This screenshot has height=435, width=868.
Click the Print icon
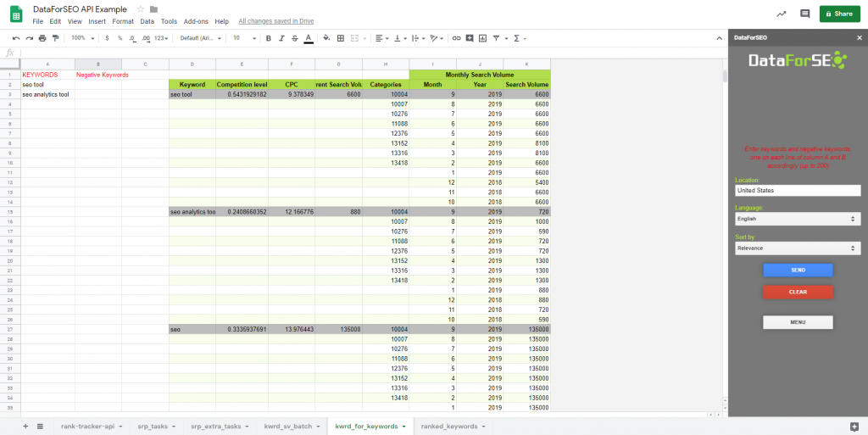pyautogui.click(x=42, y=38)
